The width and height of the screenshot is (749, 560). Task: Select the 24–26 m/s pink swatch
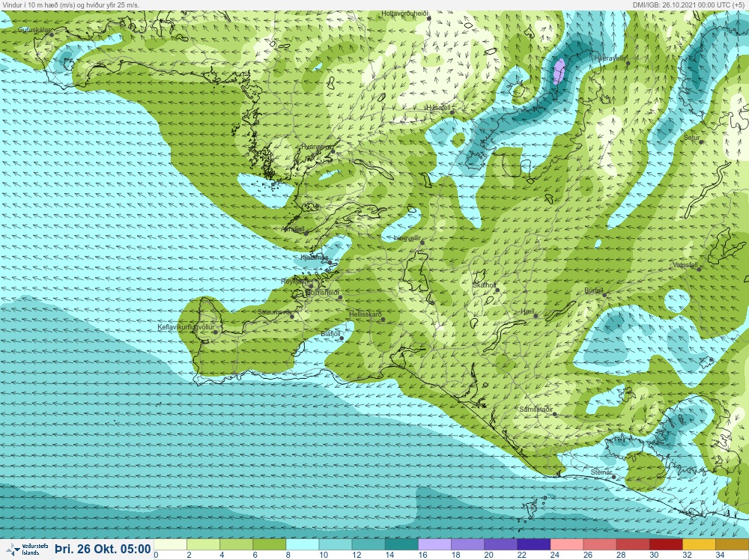pyautogui.click(x=566, y=545)
